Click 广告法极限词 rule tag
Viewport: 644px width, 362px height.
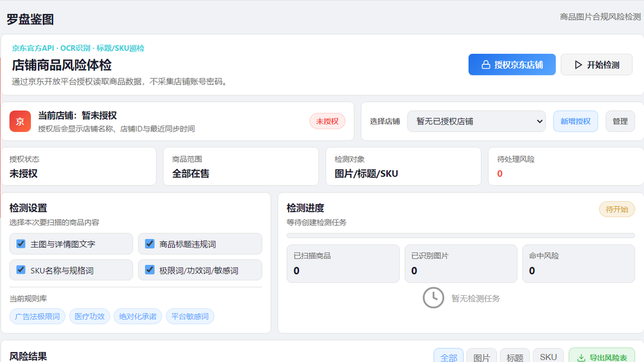point(37,316)
